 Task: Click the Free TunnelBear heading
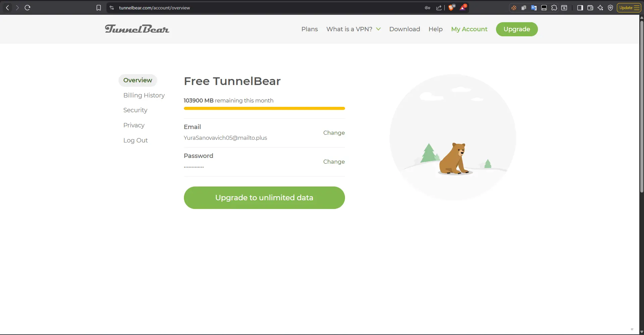coord(232,81)
